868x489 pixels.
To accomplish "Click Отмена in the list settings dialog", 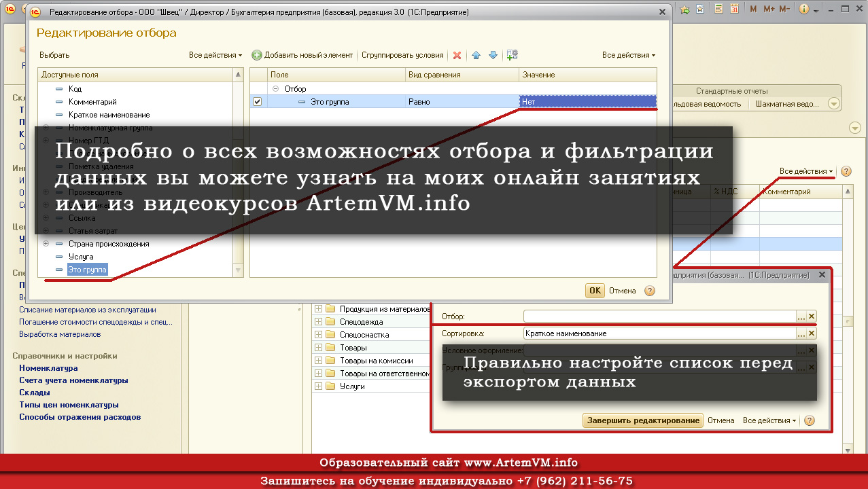I will (x=721, y=420).
